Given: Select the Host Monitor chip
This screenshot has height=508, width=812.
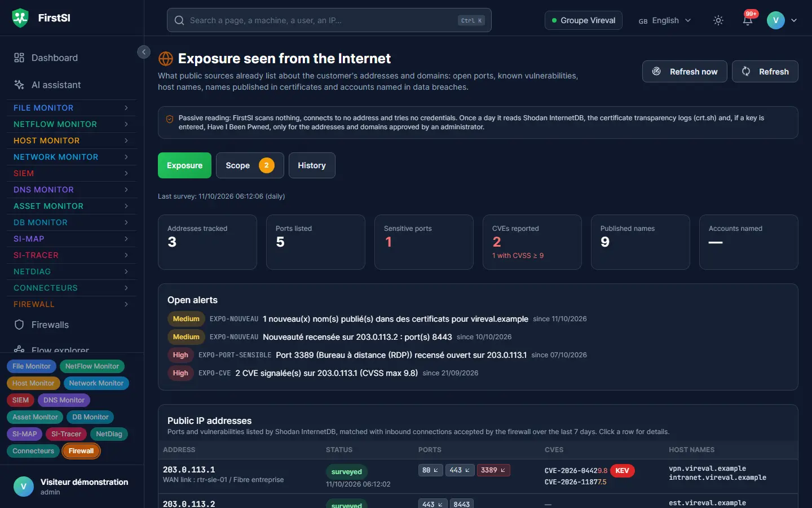Looking at the screenshot, I should coord(33,383).
